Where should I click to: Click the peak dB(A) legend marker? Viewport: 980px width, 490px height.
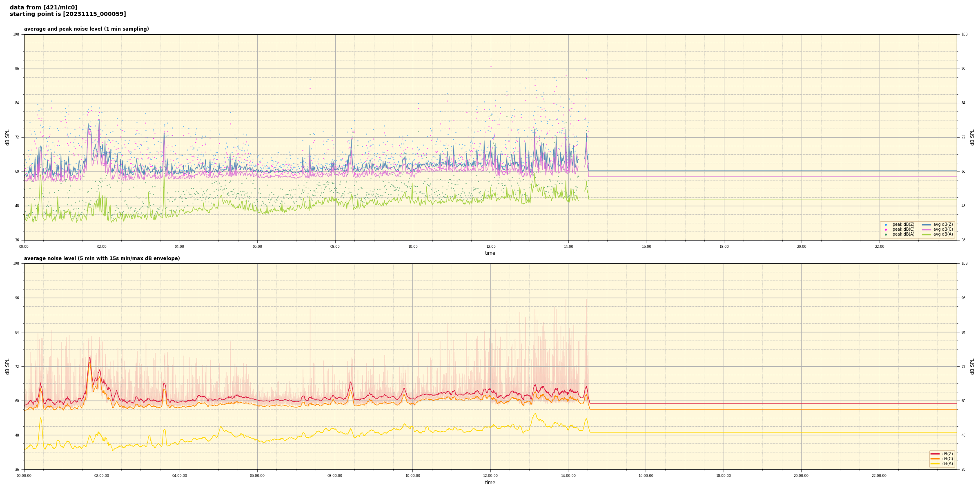886,234
